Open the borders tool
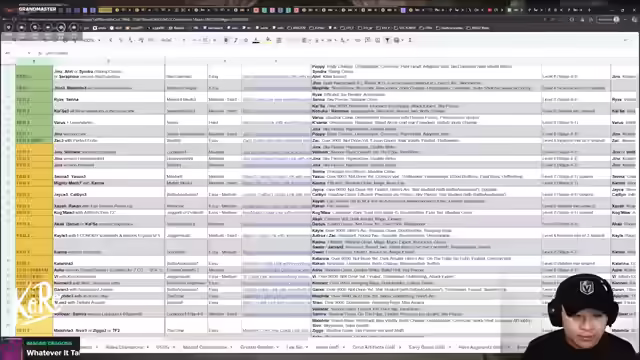The height and width of the screenshot is (360, 640). (x=279, y=40)
